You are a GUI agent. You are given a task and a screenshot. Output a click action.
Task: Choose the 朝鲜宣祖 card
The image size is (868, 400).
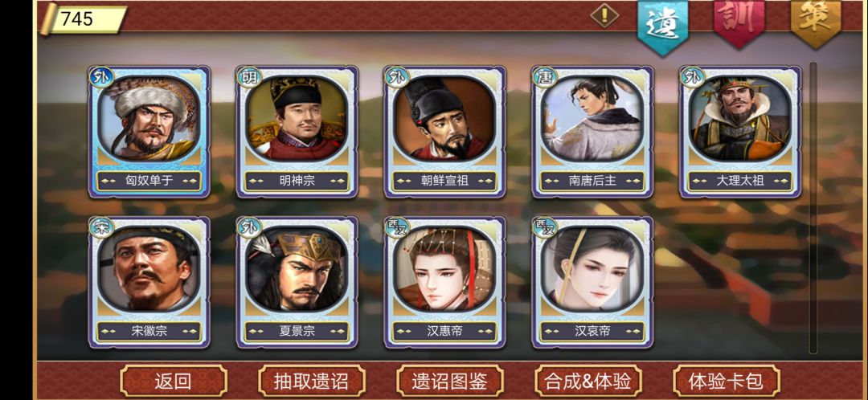pyautogui.click(x=444, y=132)
